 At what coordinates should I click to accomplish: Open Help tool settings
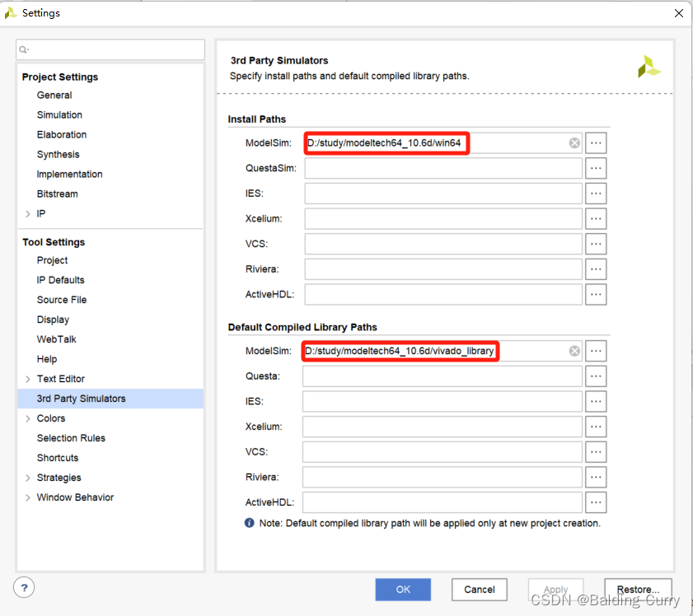coord(47,359)
